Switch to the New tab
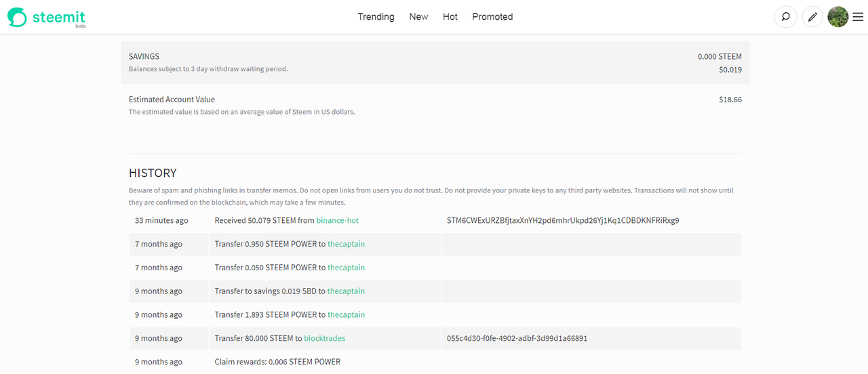The image size is (868, 374). click(418, 17)
